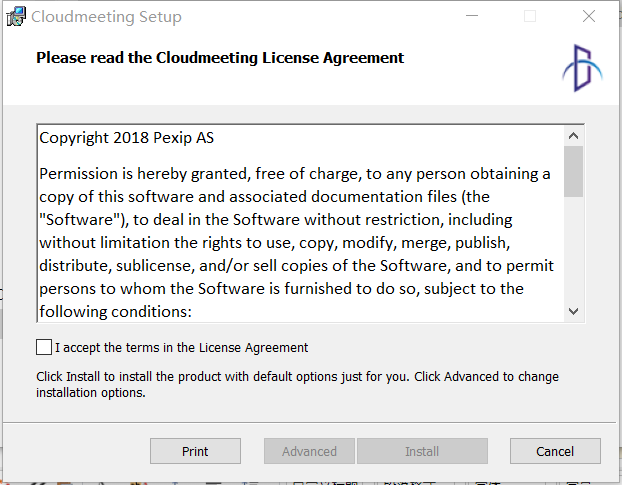Click the scrollbar track below the thumb
The width and height of the screenshot is (622, 485).
click(x=573, y=249)
